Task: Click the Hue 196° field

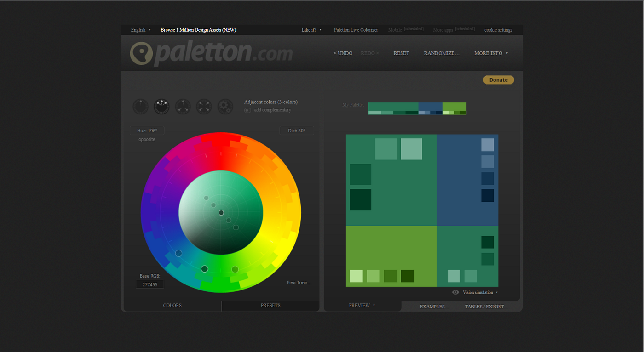Action: 147,131
